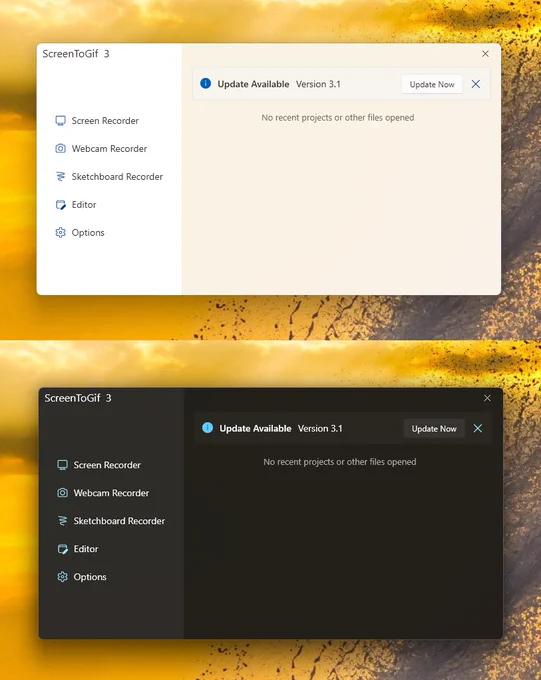
Task: Click Options gear icon in light window
Action: tap(60, 232)
